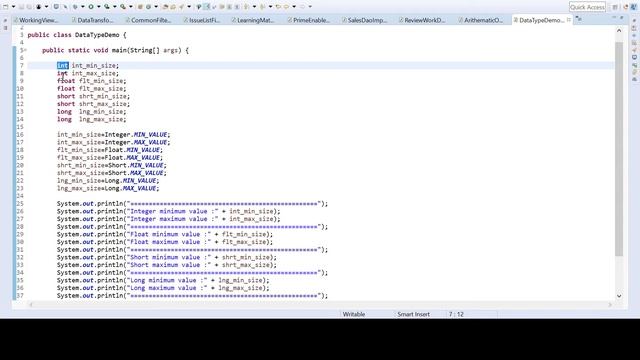Screen dimensions: 640x360
Task: Click the highlighted 'int' keyword on line 7
Action: click(62, 65)
